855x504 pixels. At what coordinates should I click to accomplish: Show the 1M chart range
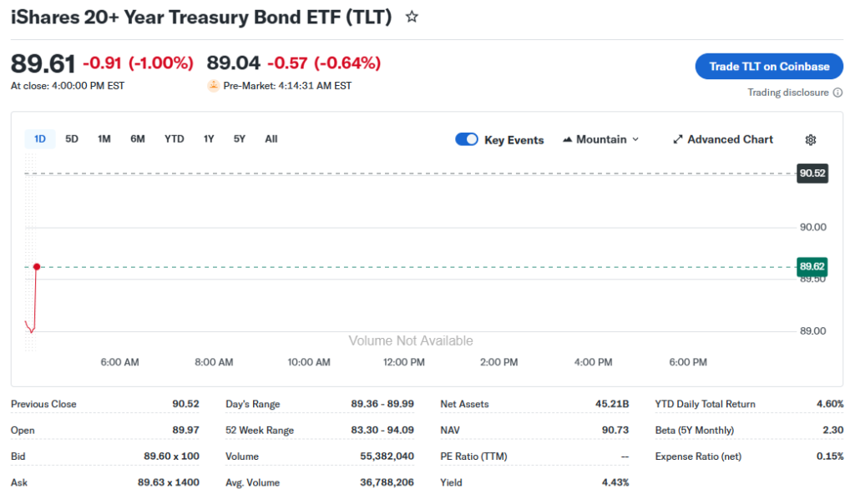(x=104, y=139)
